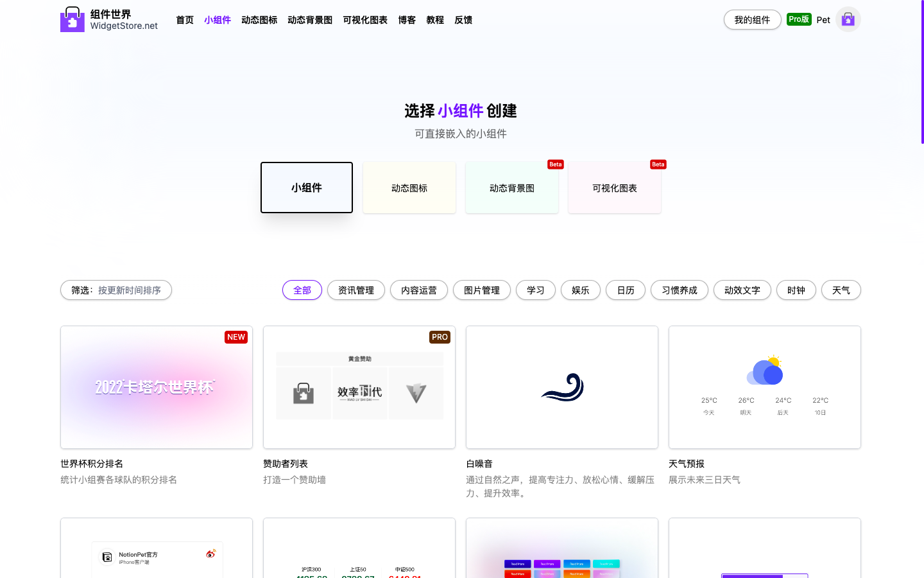Screen dimensions: 924x578
Task: Open the 反馈 navigation link
Action: click(x=463, y=20)
